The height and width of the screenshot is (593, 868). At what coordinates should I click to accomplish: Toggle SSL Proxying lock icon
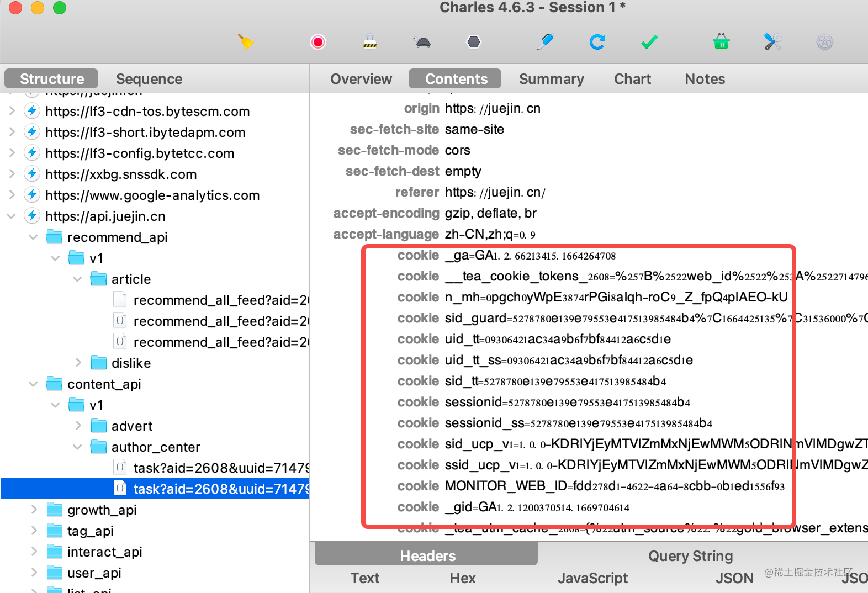click(x=370, y=42)
